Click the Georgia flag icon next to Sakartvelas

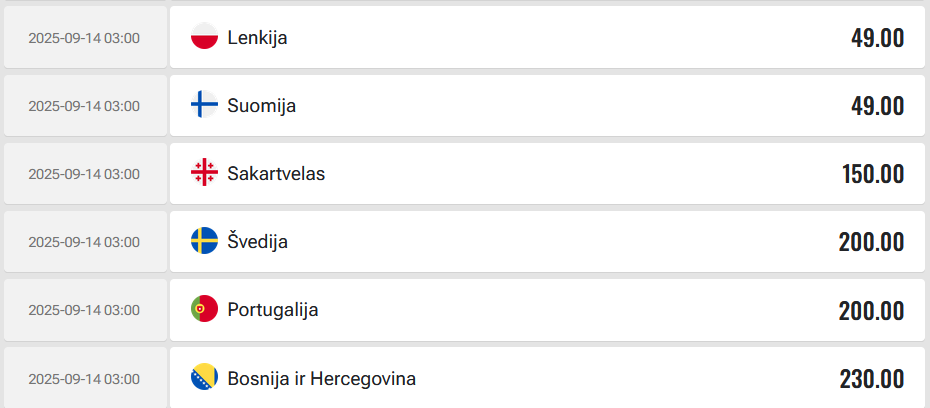pyautogui.click(x=205, y=174)
